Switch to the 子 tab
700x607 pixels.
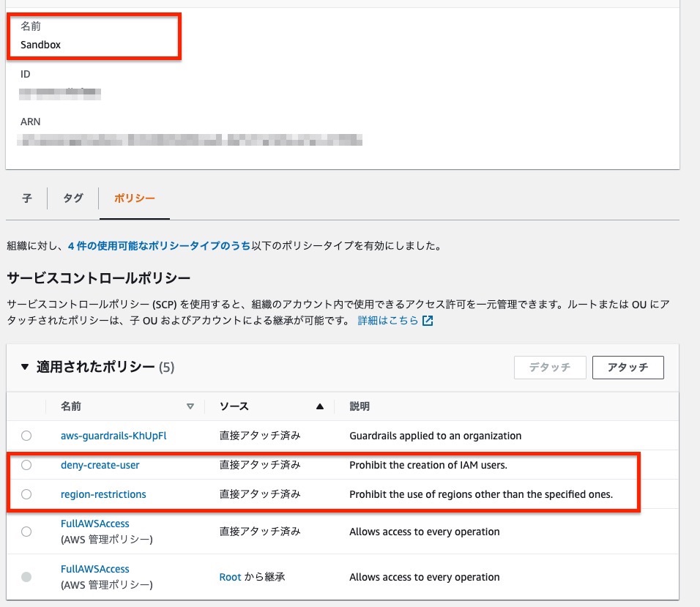[x=26, y=198]
